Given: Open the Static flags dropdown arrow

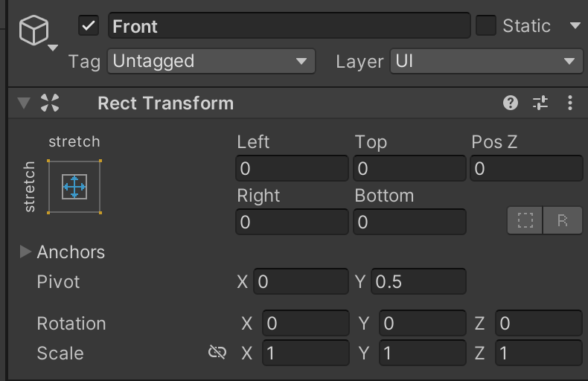Looking at the screenshot, I should (575, 25).
